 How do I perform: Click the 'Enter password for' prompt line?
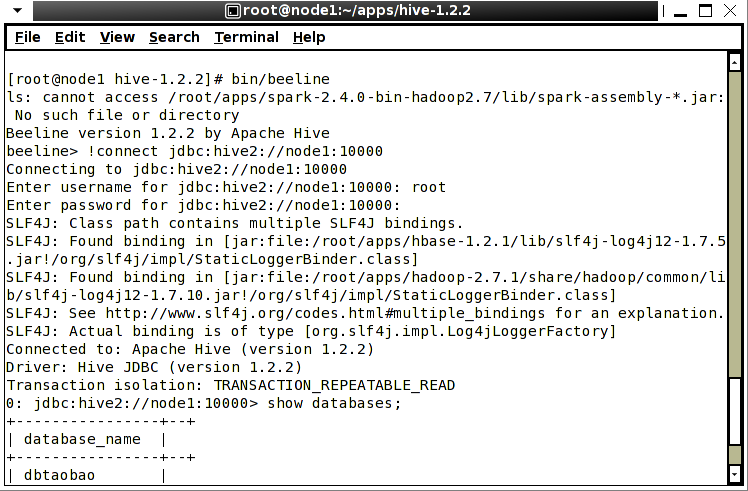[203, 205]
